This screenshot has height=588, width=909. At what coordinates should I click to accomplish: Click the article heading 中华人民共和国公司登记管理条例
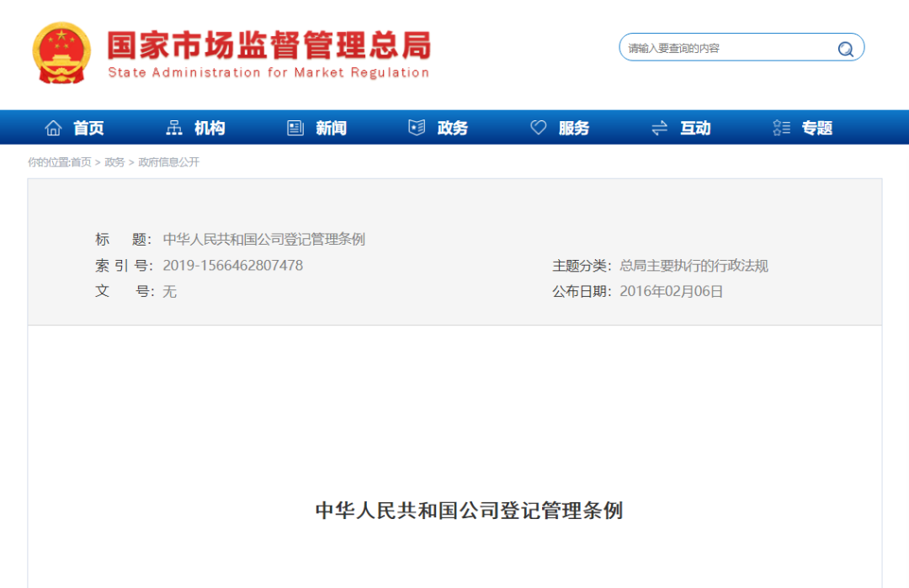469,511
